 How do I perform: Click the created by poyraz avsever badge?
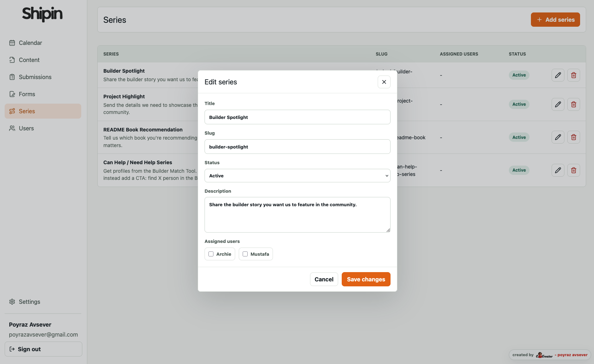pos(550,355)
